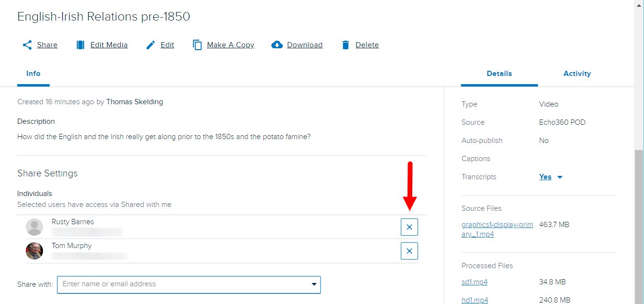Click the Make A Copy icon

(x=197, y=44)
